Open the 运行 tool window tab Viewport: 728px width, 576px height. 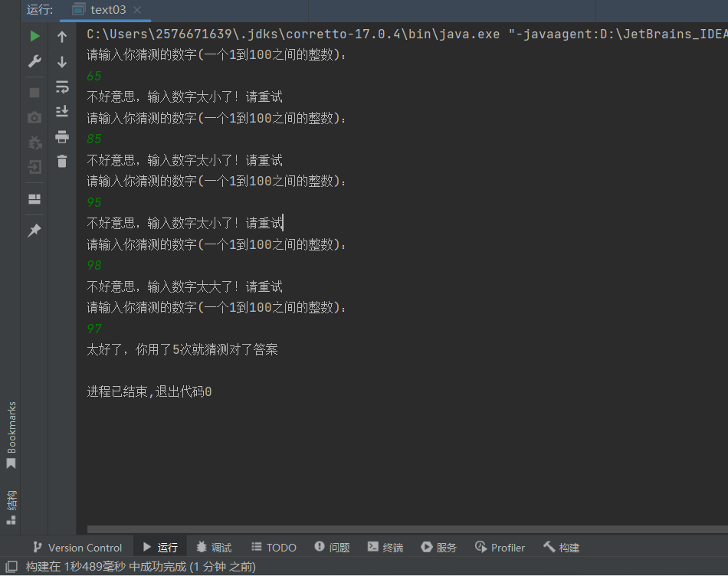tap(161, 548)
